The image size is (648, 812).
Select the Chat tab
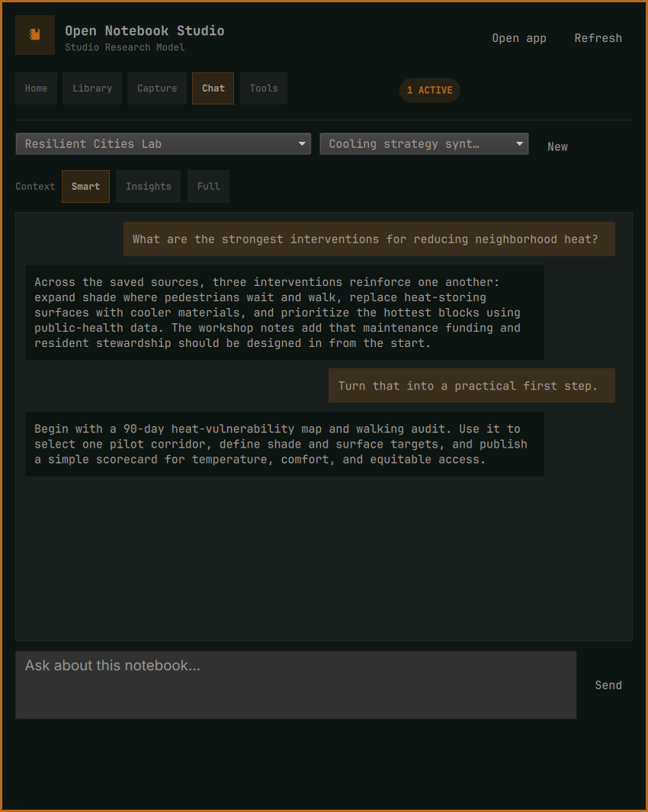pos(213,88)
